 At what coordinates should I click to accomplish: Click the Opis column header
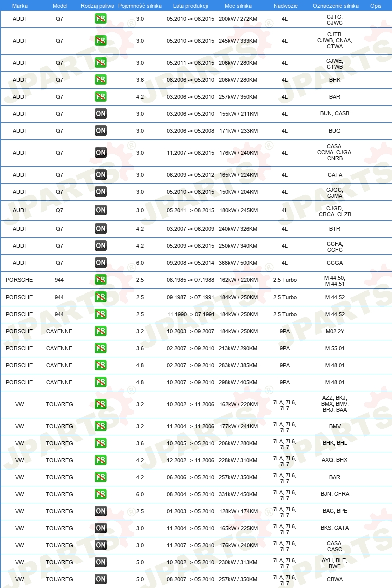(376, 6)
